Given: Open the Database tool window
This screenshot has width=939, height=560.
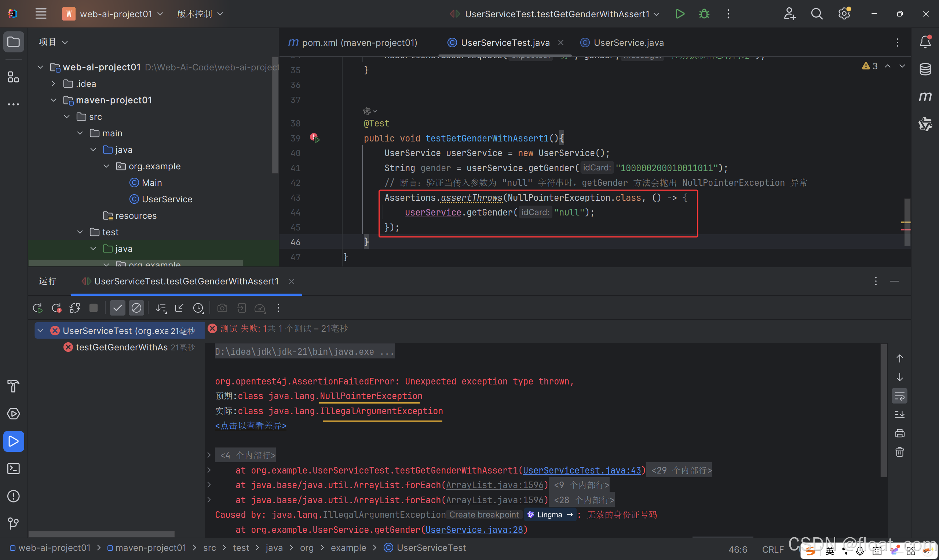Looking at the screenshot, I should pyautogui.click(x=925, y=69).
